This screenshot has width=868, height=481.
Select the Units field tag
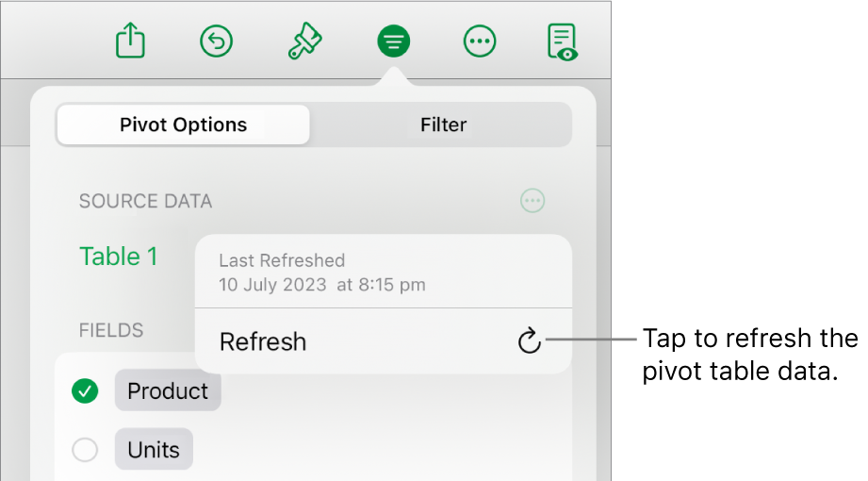[x=154, y=450]
